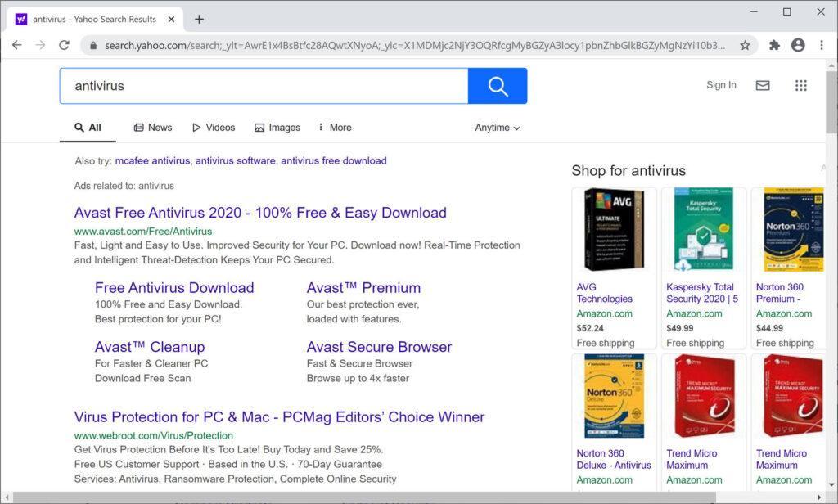Open the browser extensions puzzle icon

click(773, 45)
